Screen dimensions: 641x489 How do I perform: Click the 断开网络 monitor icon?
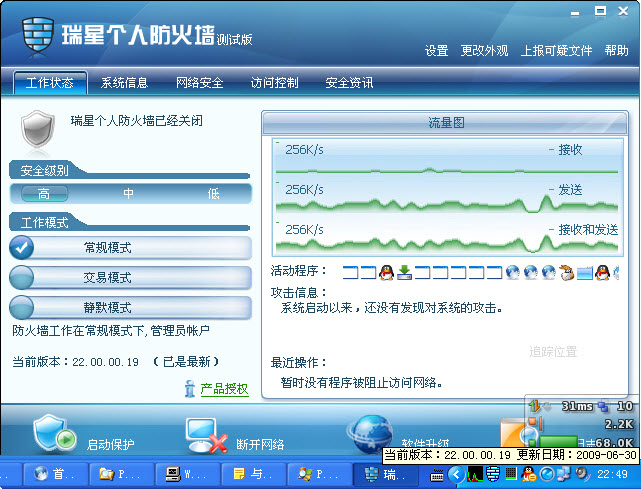(206, 435)
